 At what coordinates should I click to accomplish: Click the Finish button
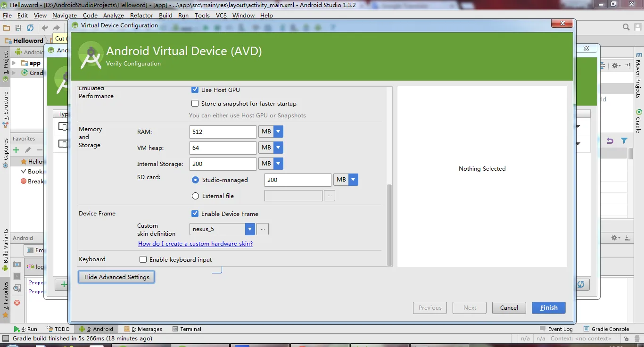[x=548, y=308]
